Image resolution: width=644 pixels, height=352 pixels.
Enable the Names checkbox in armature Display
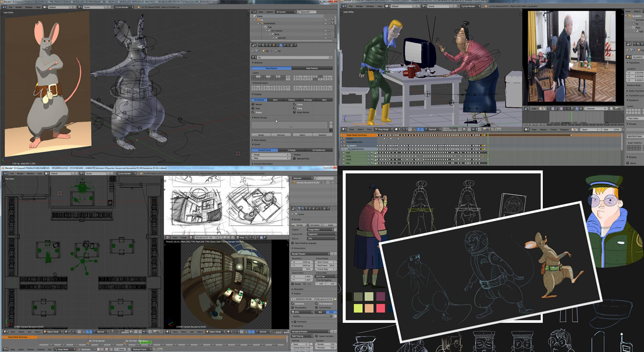(253, 104)
